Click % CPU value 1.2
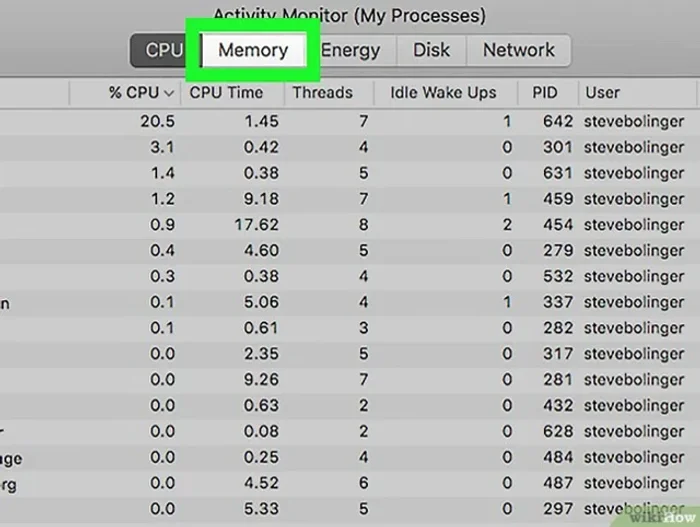This screenshot has height=527, width=700. point(162,199)
